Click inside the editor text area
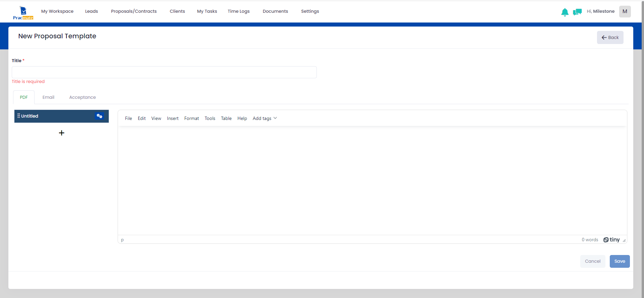 [372, 181]
